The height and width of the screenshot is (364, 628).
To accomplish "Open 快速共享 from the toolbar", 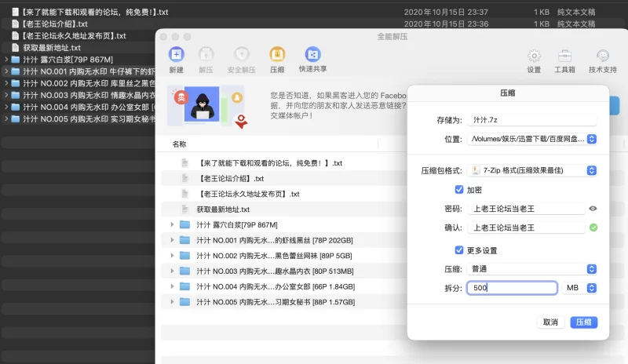I will tap(312, 56).
